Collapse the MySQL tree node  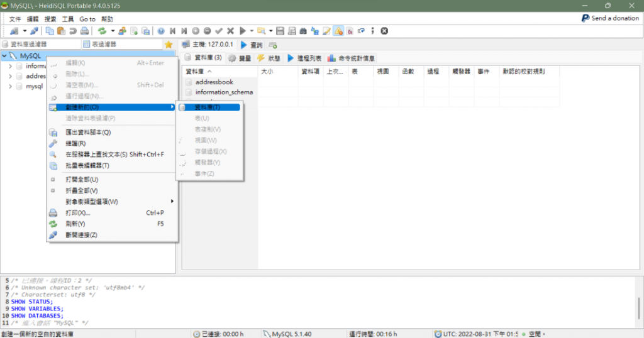point(4,56)
